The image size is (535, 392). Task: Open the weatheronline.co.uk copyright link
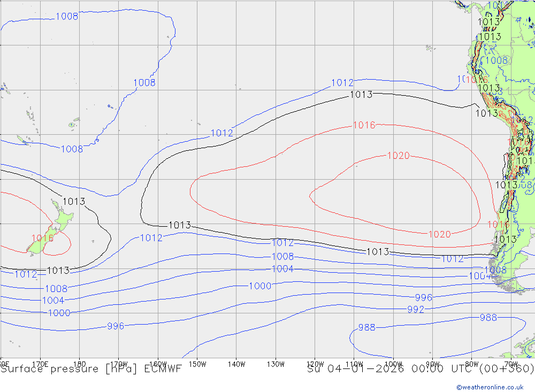pos(490,387)
